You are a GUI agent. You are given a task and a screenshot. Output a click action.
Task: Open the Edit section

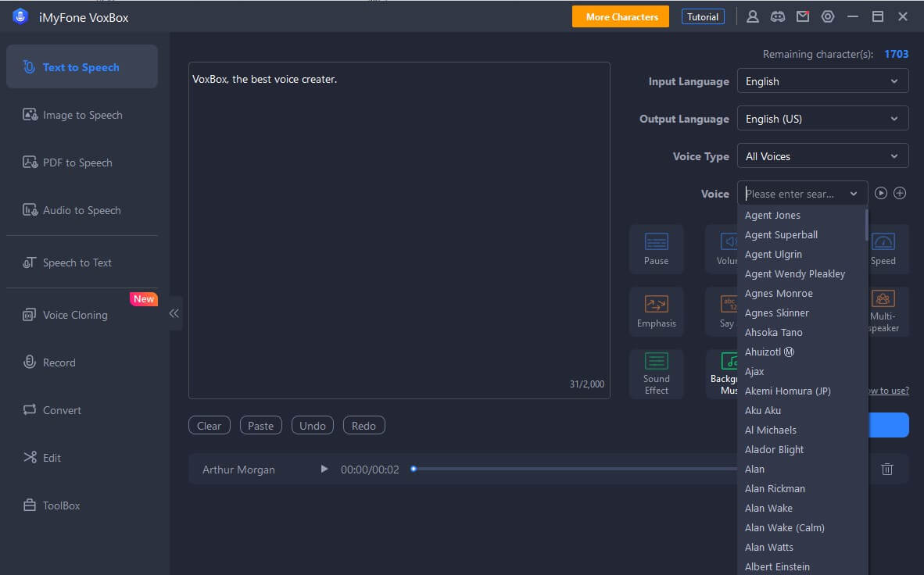82,458
